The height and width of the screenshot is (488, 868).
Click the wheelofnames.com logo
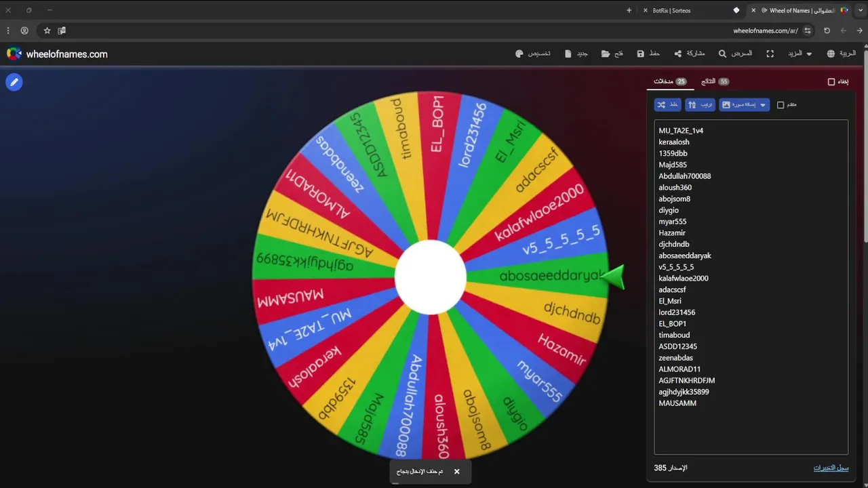pyautogui.click(x=57, y=54)
